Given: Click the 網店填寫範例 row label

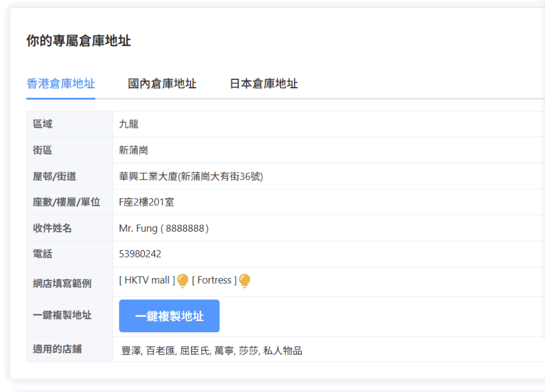Looking at the screenshot, I should click(62, 283).
